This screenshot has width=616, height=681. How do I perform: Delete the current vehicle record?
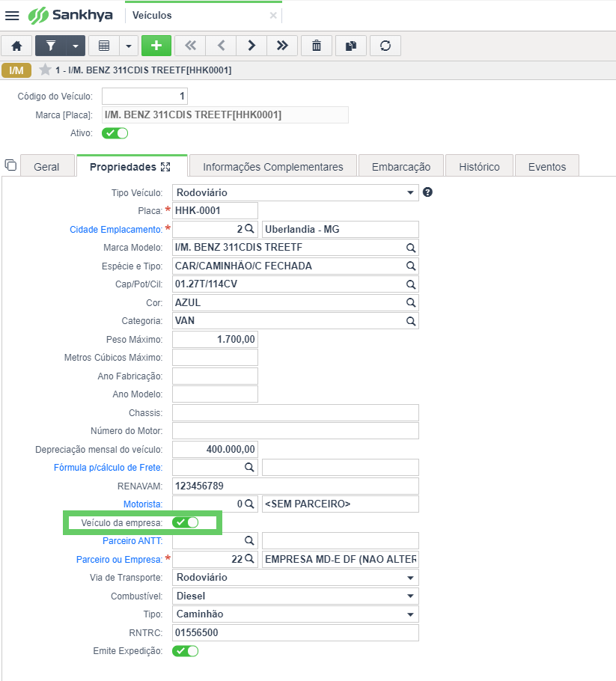(317, 46)
